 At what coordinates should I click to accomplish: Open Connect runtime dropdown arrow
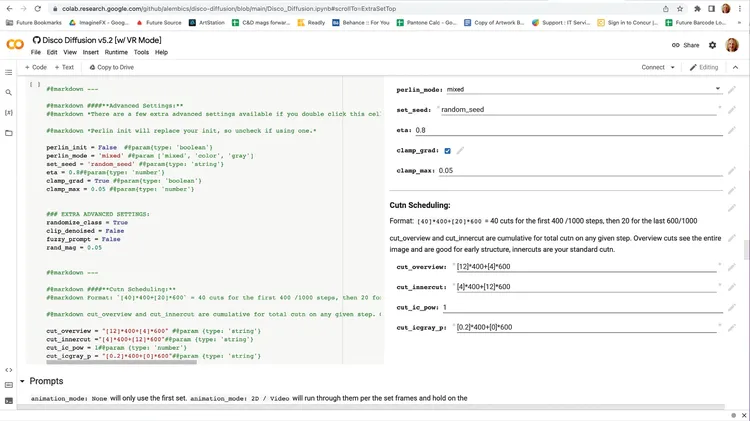[x=673, y=67]
